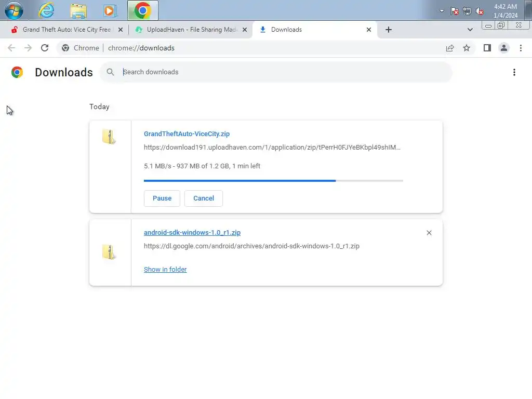Click the Chrome site info chip
This screenshot has width=532, height=399.
(x=81, y=48)
